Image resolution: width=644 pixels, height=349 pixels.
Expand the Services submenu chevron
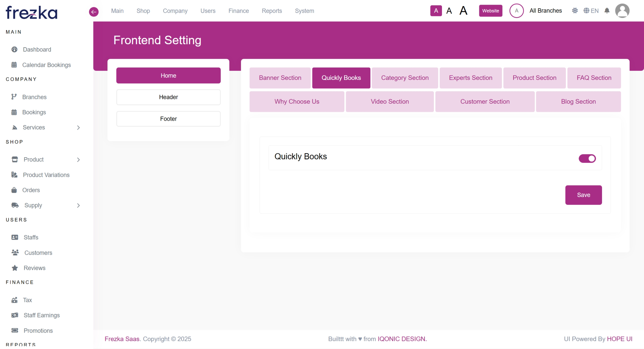78,127
